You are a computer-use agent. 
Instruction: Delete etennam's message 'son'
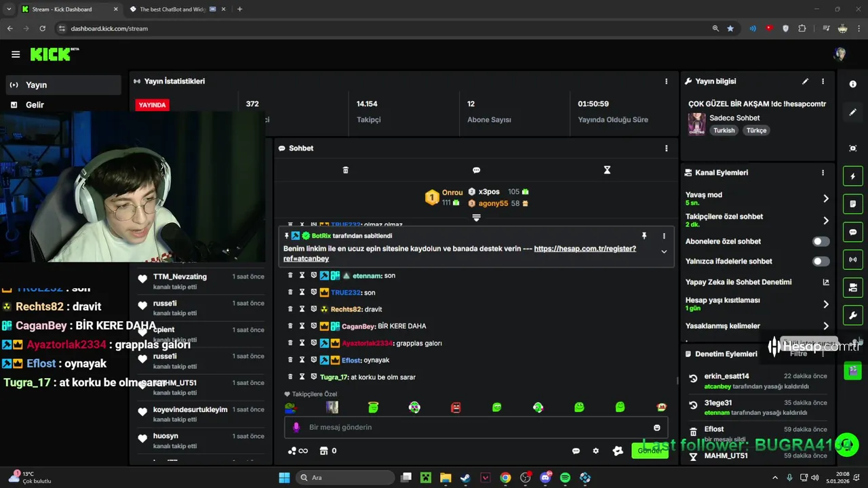click(x=290, y=276)
